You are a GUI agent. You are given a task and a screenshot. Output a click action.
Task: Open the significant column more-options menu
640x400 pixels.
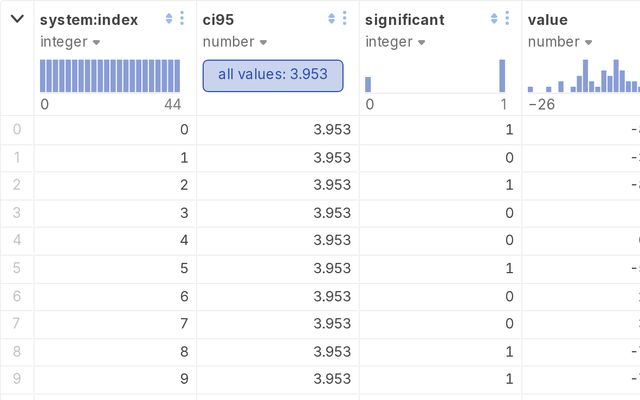pyautogui.click(x=507, y=19)
